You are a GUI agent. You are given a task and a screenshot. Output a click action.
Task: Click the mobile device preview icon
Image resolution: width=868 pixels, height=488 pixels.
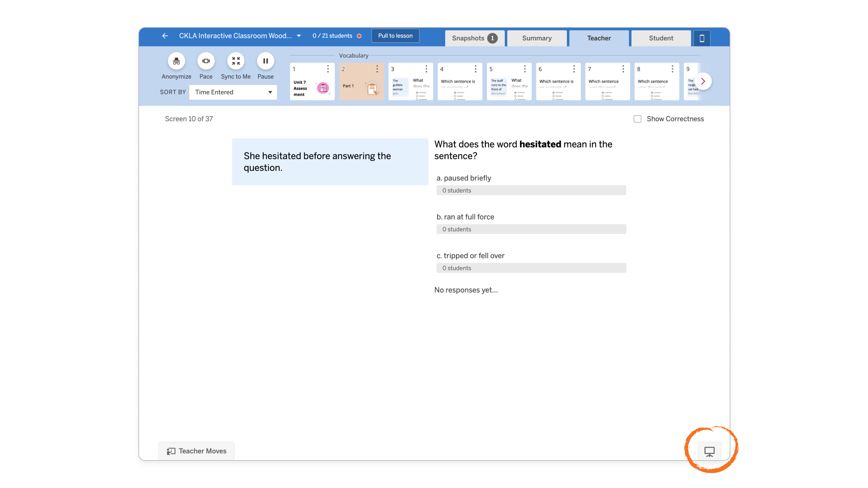click(702, 38)
